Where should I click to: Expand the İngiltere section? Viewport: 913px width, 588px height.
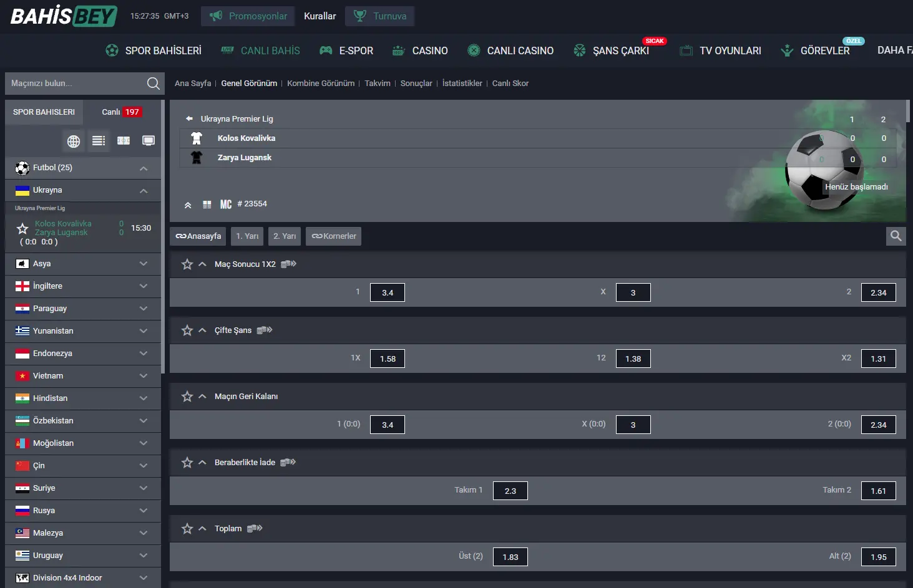(x=144, y=286)
